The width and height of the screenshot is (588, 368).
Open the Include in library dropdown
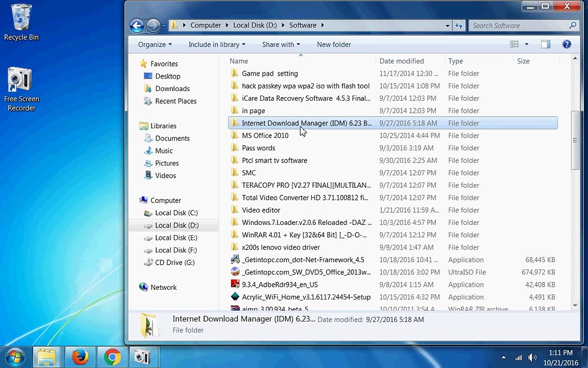click(217, 44)
